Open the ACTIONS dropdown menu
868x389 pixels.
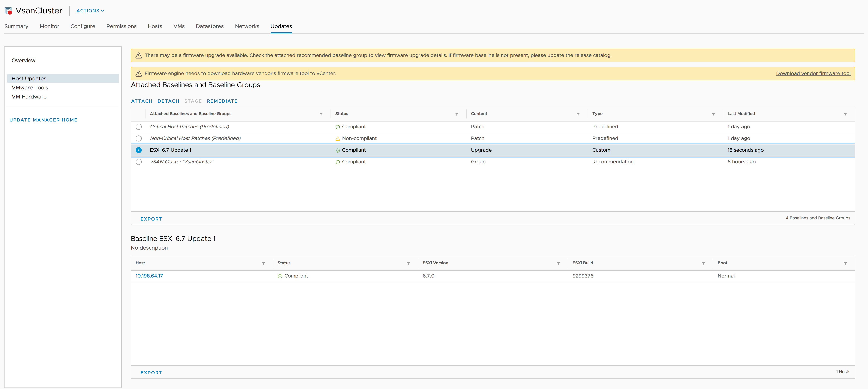click(90, 11)
